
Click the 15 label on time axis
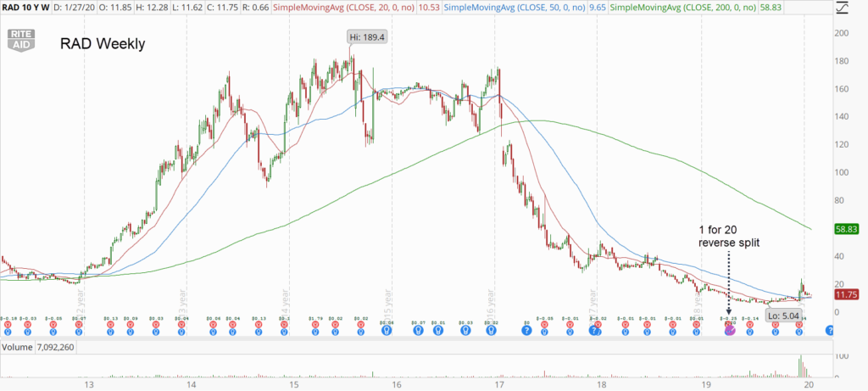coord(293,385)
